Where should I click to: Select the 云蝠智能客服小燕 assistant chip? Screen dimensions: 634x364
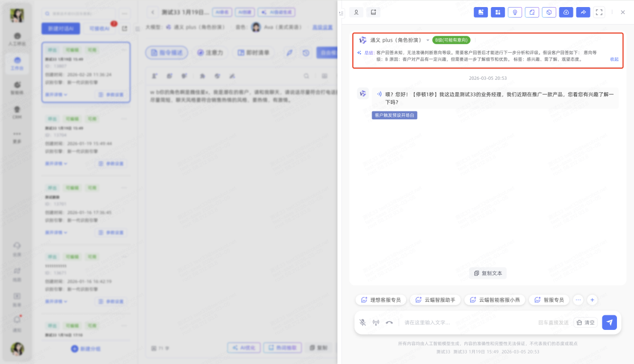[x=494, y=300]
